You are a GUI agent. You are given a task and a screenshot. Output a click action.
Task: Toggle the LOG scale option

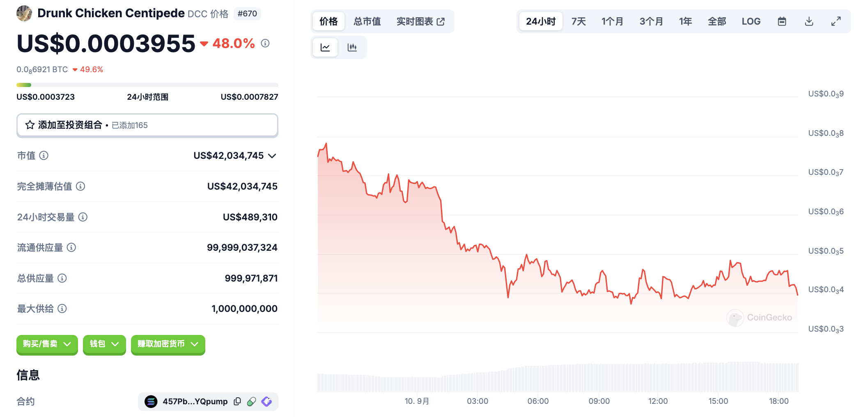pyautogui.click(x=751, y=21)
